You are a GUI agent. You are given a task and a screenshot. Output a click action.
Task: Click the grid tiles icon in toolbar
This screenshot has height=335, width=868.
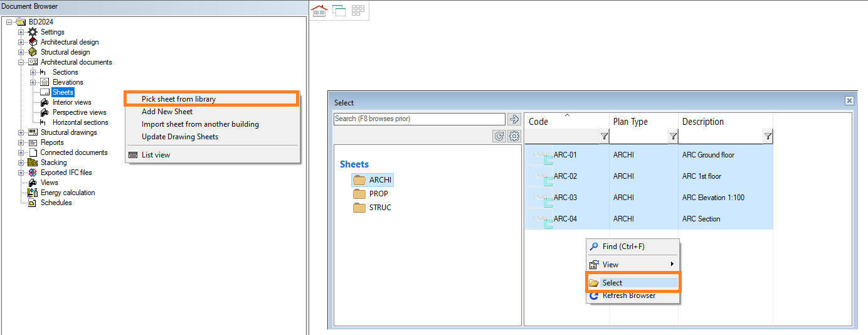pyautogui.click(x=358, y=11)
